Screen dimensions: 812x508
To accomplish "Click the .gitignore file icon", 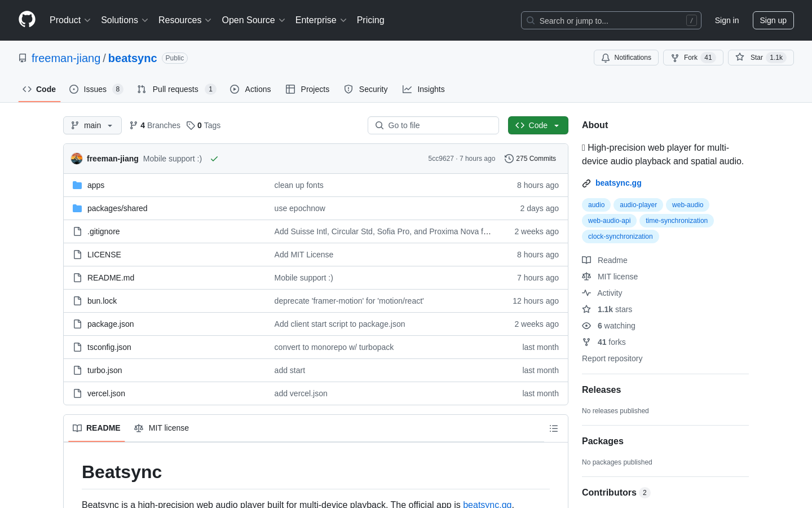I will 77,231.
